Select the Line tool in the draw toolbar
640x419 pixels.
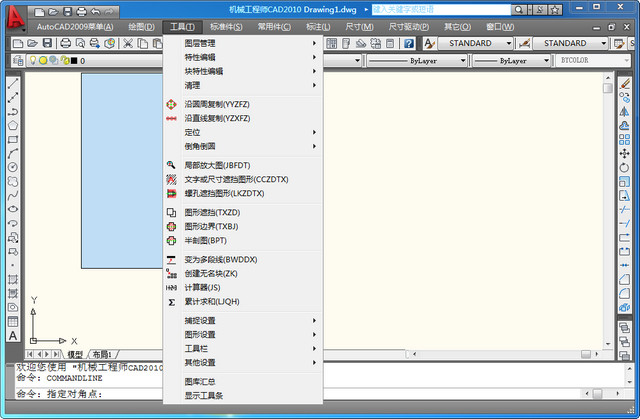[x=13, y=84]
